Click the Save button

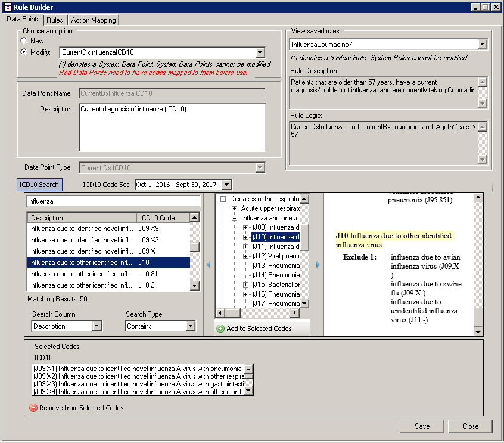coord(422,426)
